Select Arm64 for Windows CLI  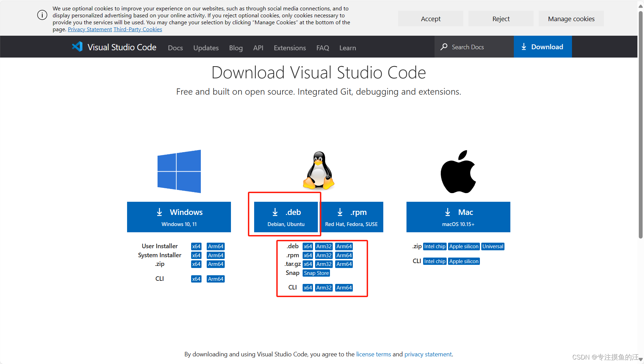tap(216, 279)
